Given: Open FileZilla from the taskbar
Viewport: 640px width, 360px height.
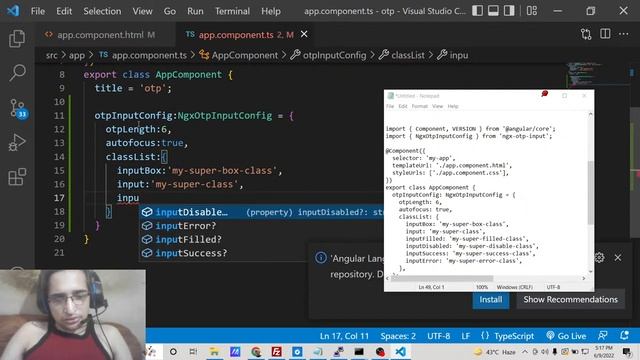Looking at the screenshot, I should (x=276, y=351).
